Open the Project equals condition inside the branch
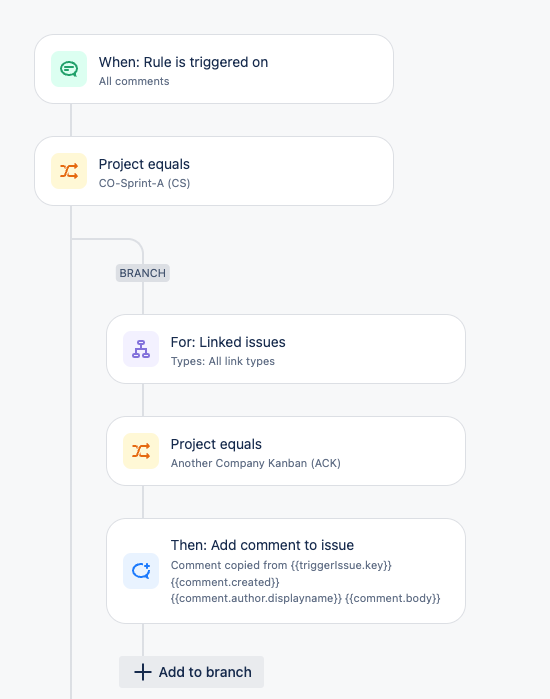 (286, 451)
